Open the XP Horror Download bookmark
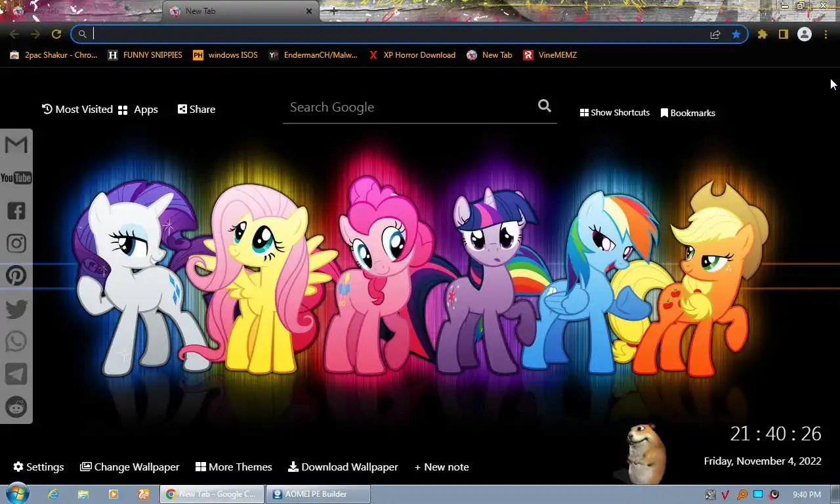Image resolution: width=840 pixels, height=504 pixels. (412, 55)
